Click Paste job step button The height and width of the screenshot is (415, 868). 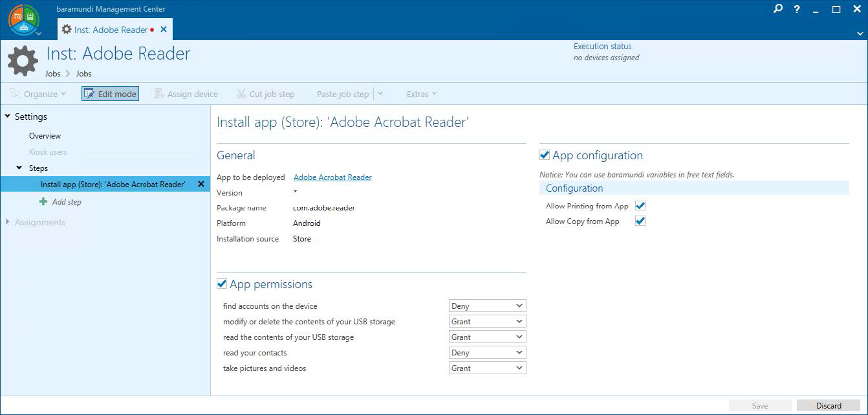point(343,94)
